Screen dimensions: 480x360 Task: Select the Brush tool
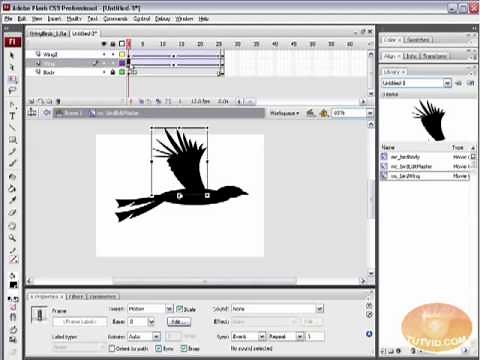click(12, 164)
